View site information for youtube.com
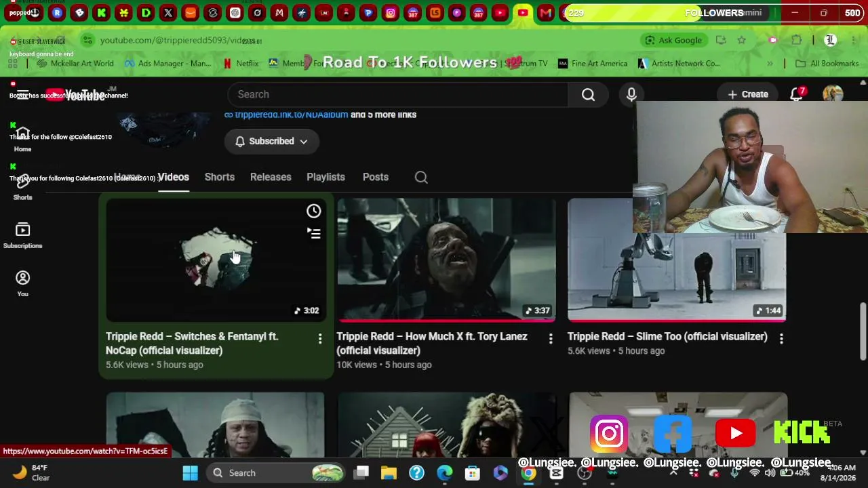This screenshot has height=488, width=868. [x=87, y=41]
